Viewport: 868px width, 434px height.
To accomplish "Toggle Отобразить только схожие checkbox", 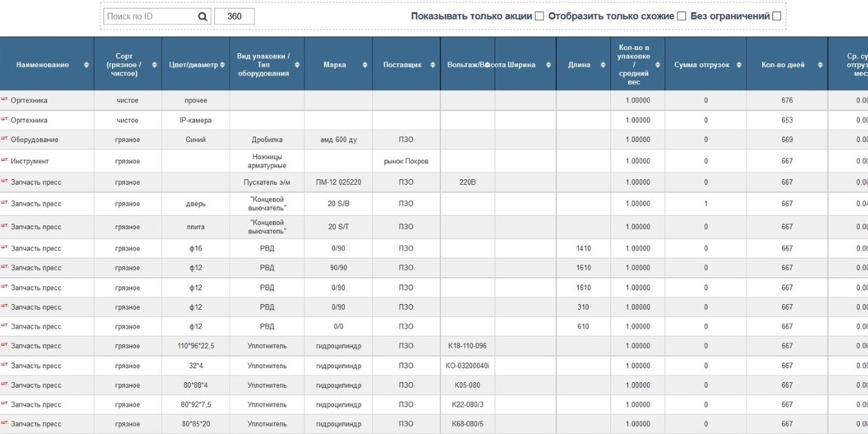I will pos(681,16).
